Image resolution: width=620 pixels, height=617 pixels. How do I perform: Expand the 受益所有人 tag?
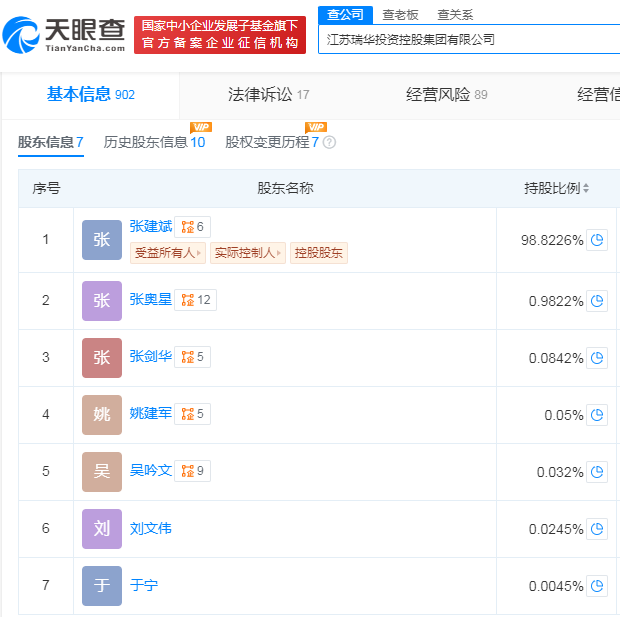point(168,253)
